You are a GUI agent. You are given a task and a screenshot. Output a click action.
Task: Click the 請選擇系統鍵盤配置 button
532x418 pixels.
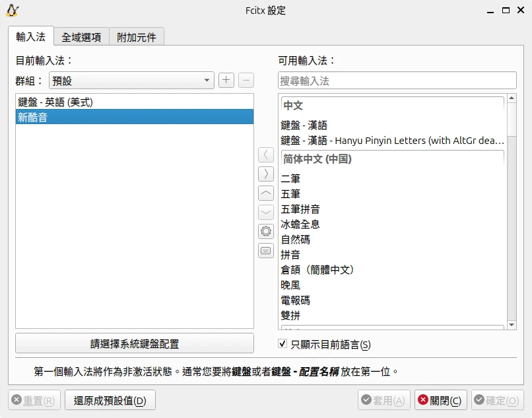coord(135,343)
